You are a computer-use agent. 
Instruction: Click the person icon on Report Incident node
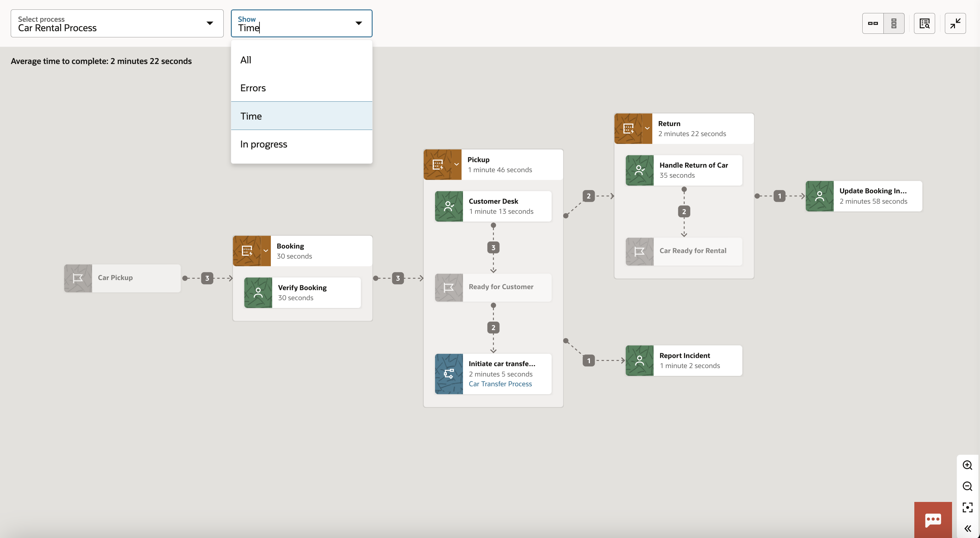coord(639,360)
